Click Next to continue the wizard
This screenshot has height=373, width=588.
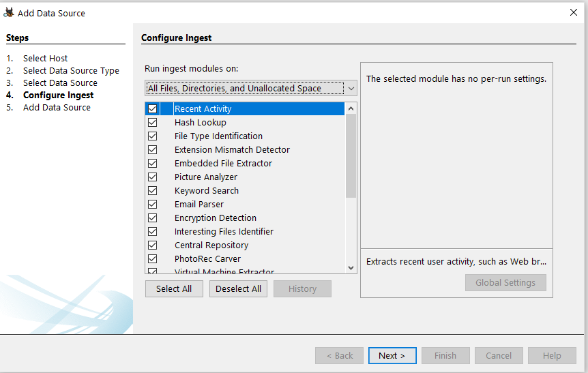392,355
